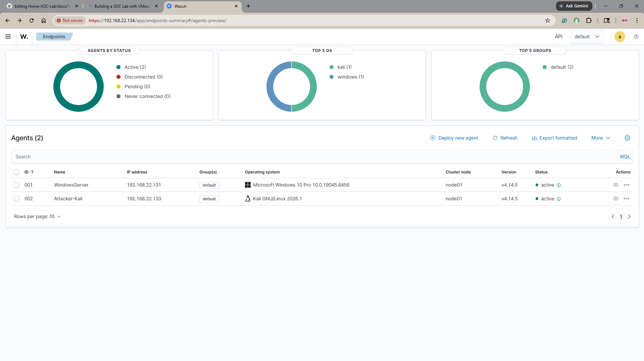Click the Linux penguin icon in row 002
The height and width of the screenshot is (361, 644).
click(248, 199)
